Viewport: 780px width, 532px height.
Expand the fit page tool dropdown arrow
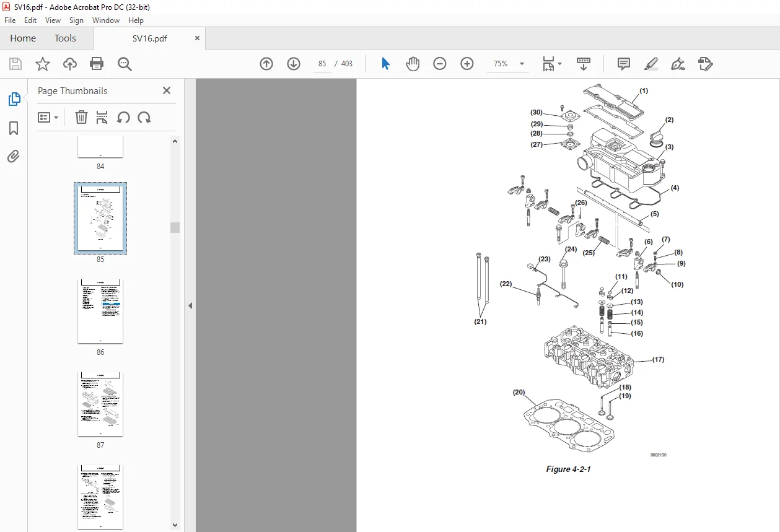(x=559, y=64)
